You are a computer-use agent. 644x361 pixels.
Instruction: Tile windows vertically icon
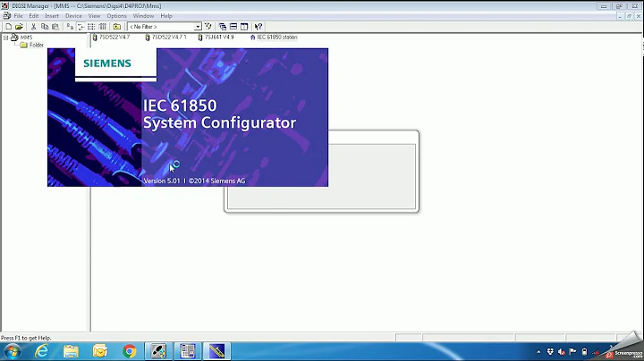point(244,27)
